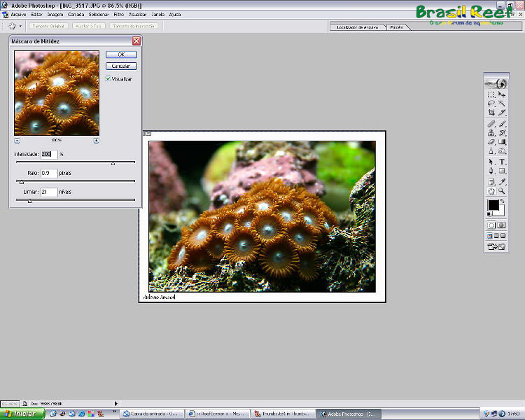Choose the Eyedropper tool
This screenshot has width=525, height=420.
503,181
